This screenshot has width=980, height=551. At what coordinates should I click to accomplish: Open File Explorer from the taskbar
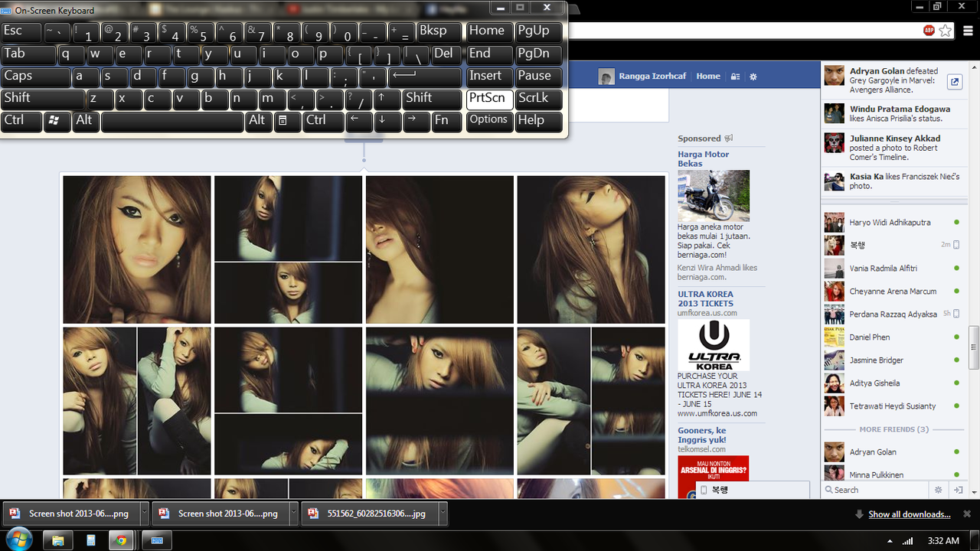[57, 540]
